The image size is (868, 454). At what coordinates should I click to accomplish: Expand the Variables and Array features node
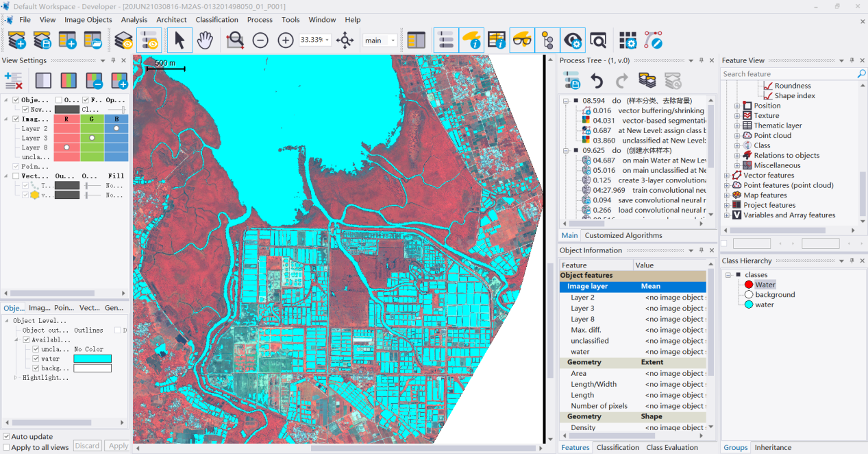coord(727,215)
